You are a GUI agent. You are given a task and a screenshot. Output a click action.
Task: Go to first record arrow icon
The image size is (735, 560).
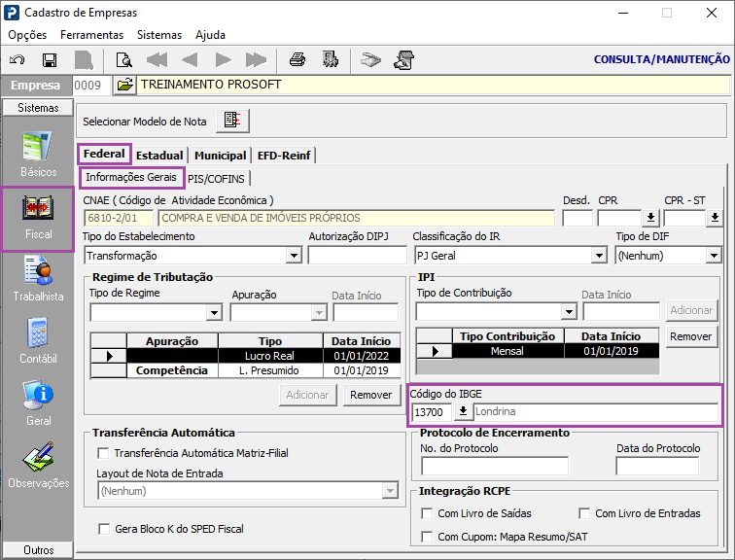tap(157, 60)
